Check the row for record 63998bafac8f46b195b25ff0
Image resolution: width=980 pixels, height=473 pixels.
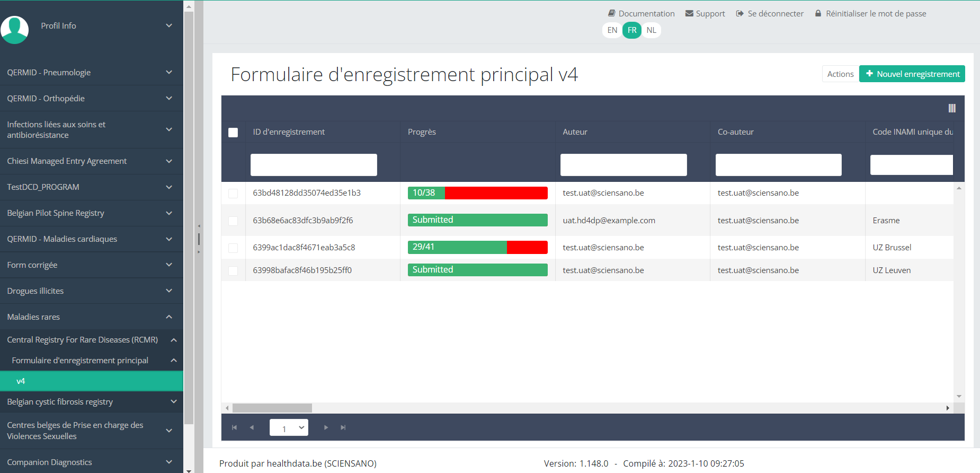coord(233,270)
